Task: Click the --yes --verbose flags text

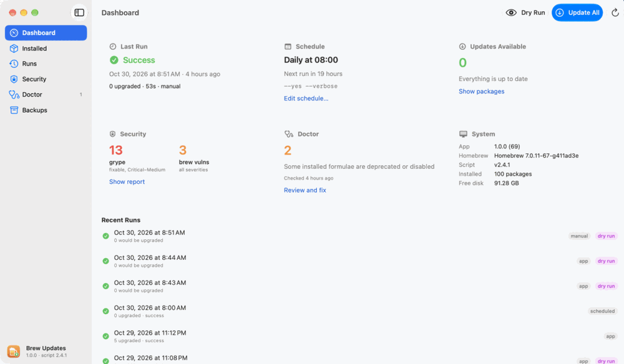Action: pyautogui.click(x=311, y=86)
